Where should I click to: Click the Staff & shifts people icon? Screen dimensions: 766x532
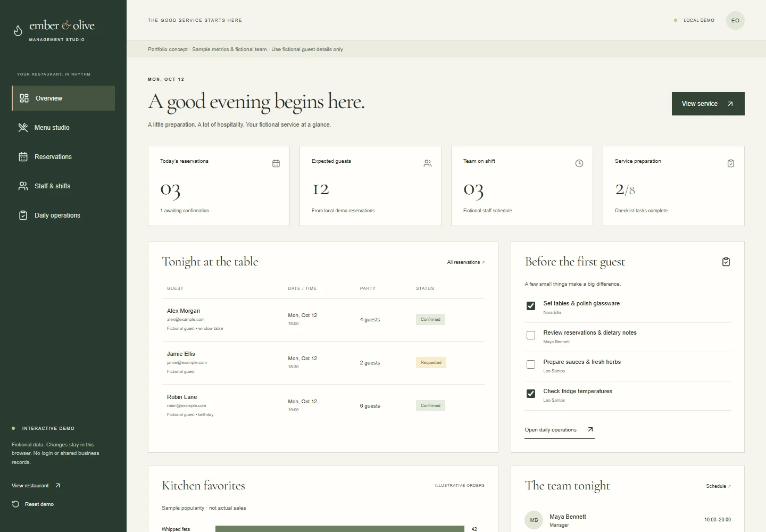(23, 186)
